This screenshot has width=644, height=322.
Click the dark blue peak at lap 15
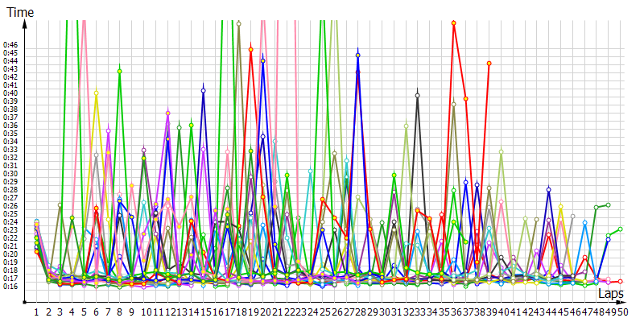[204, 91]
